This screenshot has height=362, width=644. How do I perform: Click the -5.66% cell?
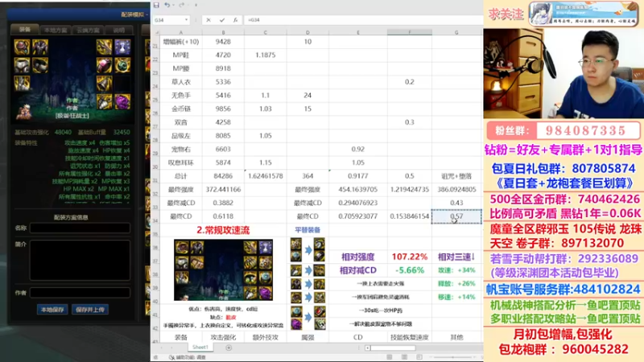tap(410, 270)
